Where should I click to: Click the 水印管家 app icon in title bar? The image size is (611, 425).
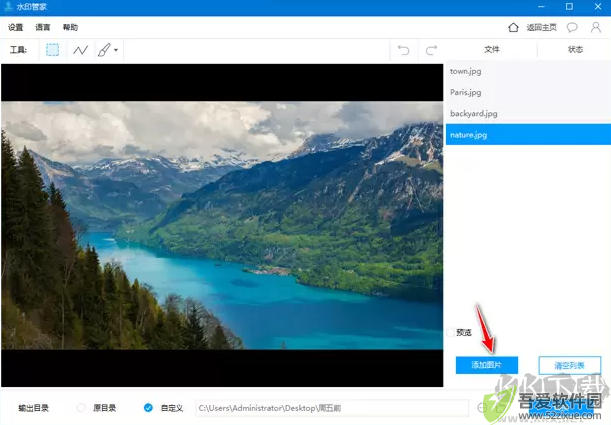pos(8,7)
